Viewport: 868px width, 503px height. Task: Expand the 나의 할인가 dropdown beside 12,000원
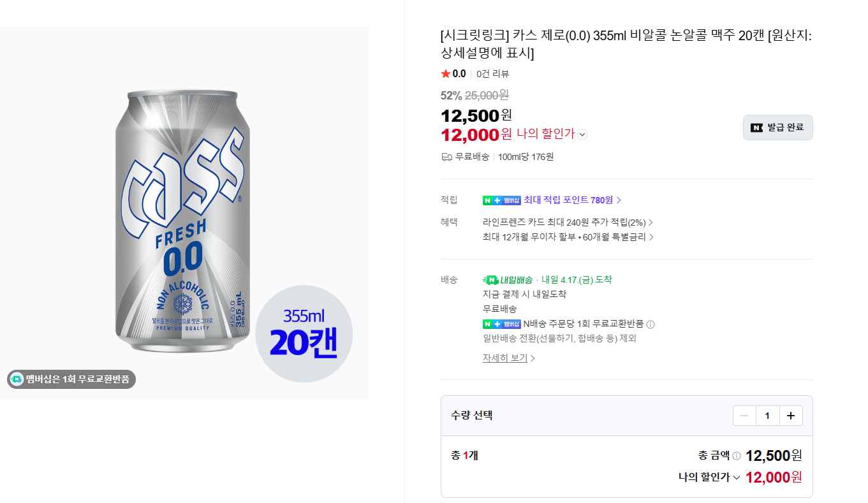click(581, 135)
